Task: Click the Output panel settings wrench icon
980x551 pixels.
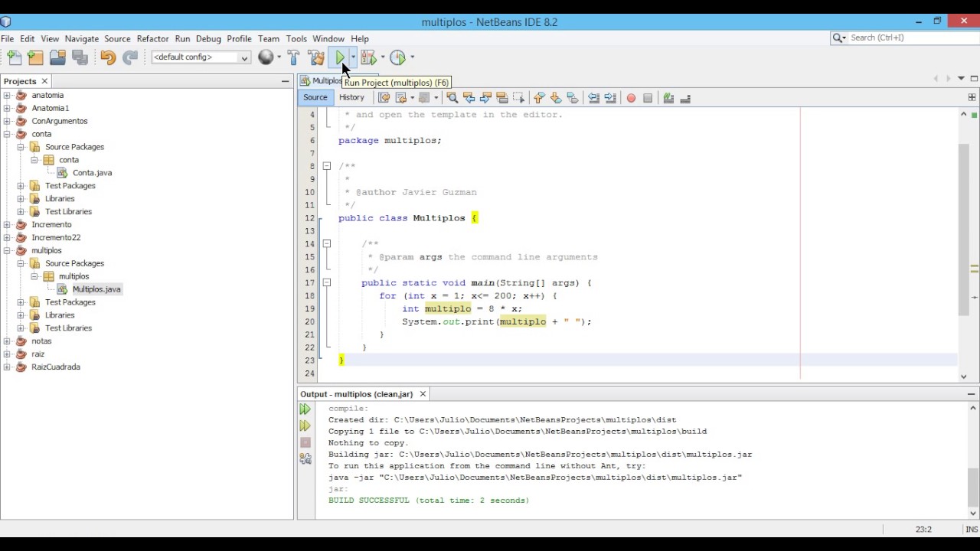Action: click(305, 459)
